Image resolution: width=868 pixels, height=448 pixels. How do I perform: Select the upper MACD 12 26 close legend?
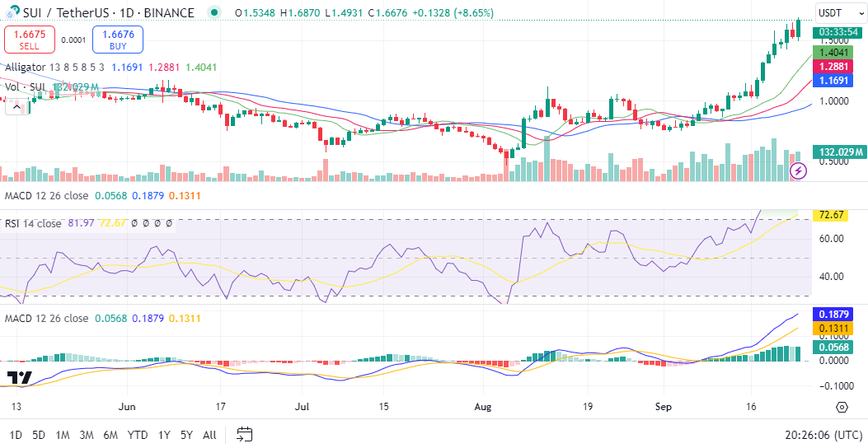pyautogui.click(x=46, y=195)
